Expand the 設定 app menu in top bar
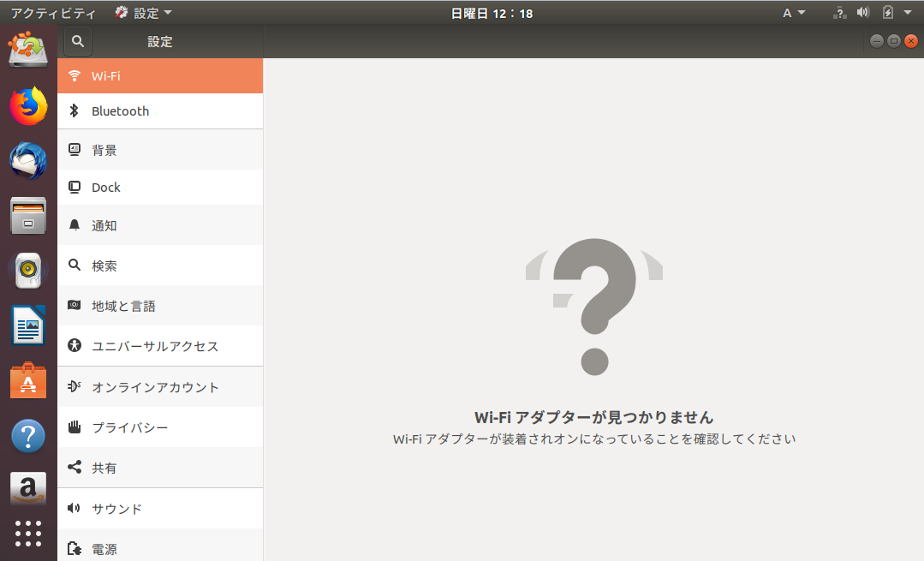Screen dimensions: 924x561 click(144, 13)
